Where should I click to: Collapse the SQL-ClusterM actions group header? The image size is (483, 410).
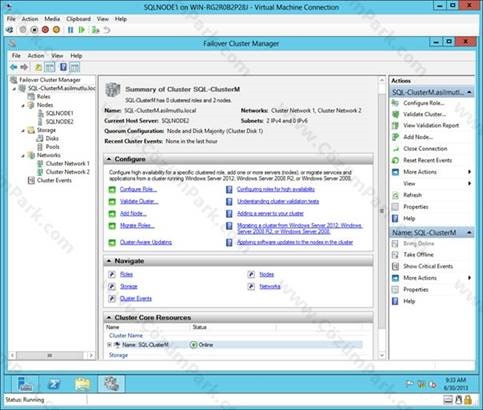point(469,92)
